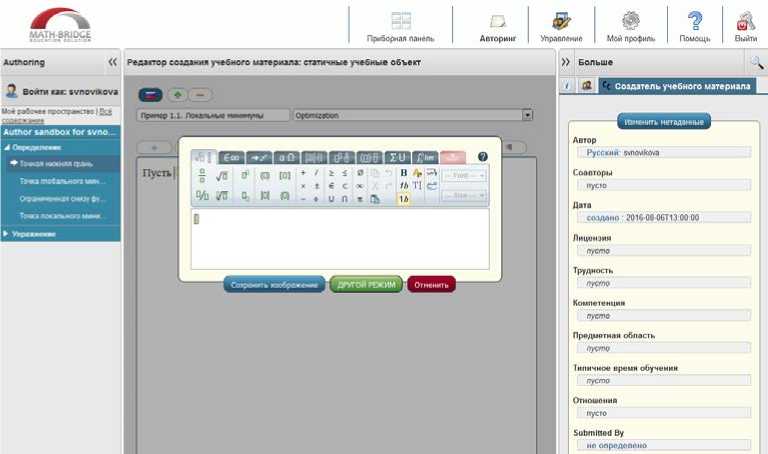
Task: Open Помощь help in top navigation
Action: pos(695,27)
